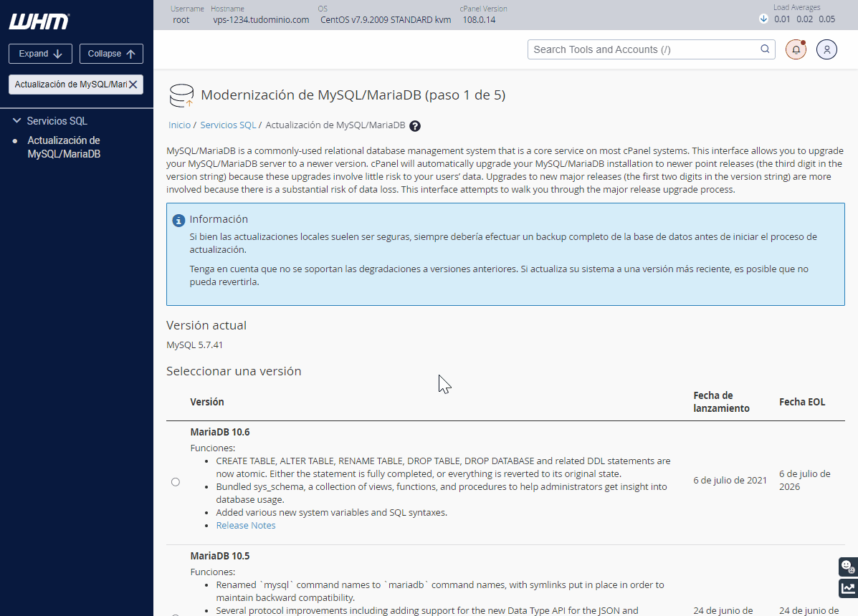Open the chart statistics icon on the right edge
The width and height of the screenshot is (858, 616).
coord(848,589)
